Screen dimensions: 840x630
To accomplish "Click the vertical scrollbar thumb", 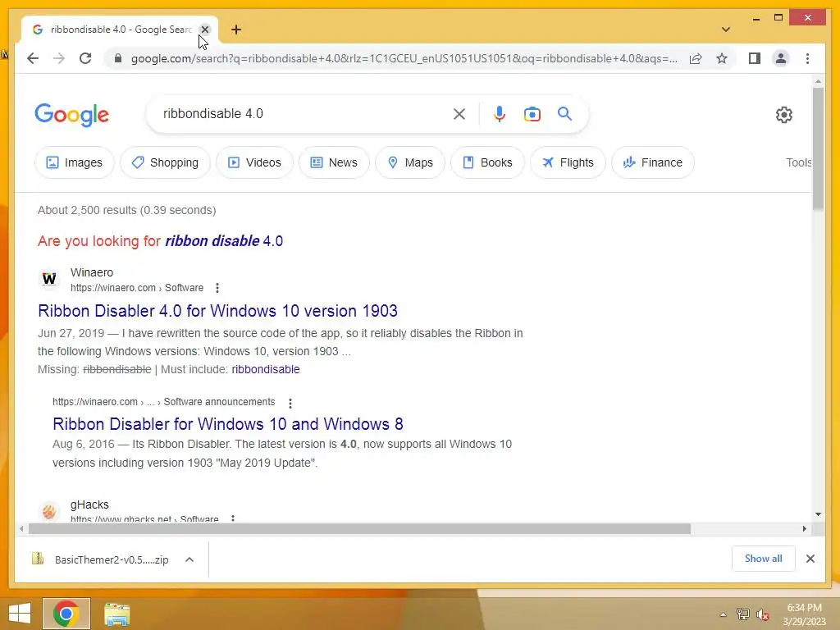I will point(818,149).
